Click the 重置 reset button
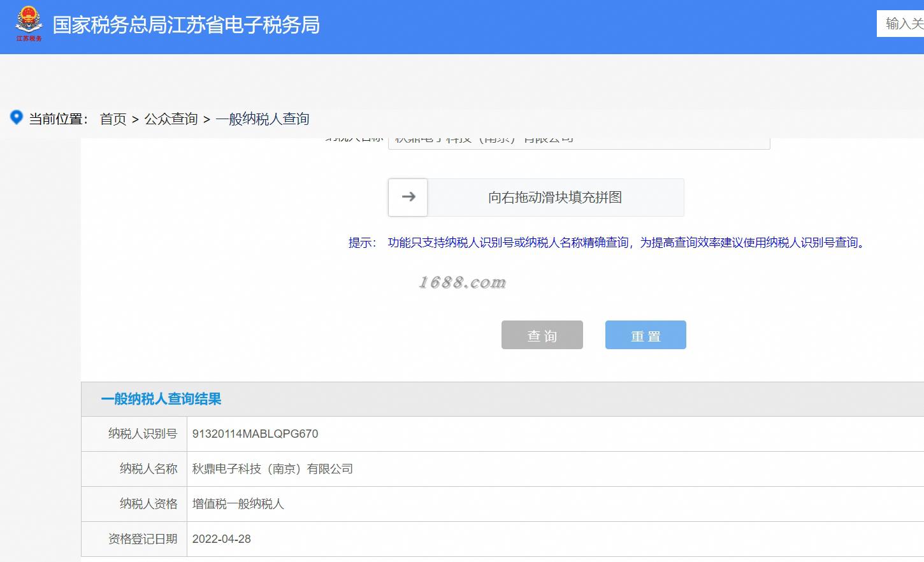Image resolution: width=924 pixels, height=562 pixels. pos(646,335)
